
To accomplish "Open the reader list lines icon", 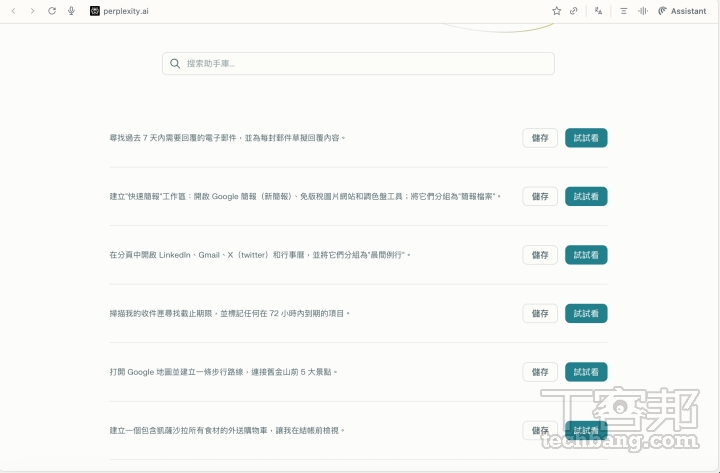I will [623, 11].
